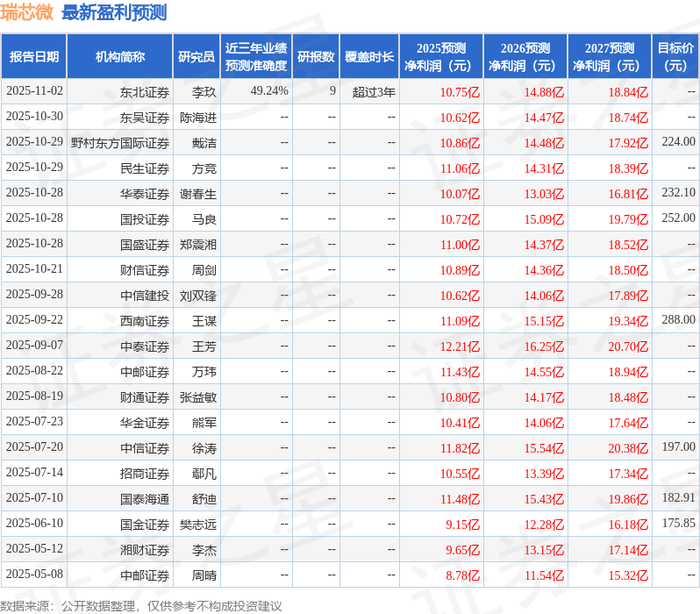Click accuracy value 49.24%
Image resolution: width=700 pixels, height=614 pixels.
(x=269, y=91)
